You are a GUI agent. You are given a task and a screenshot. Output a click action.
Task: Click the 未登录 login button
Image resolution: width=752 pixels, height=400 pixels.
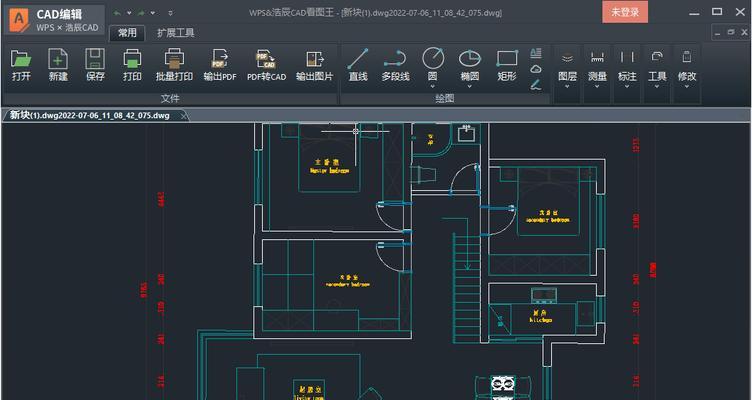point(625,12)
